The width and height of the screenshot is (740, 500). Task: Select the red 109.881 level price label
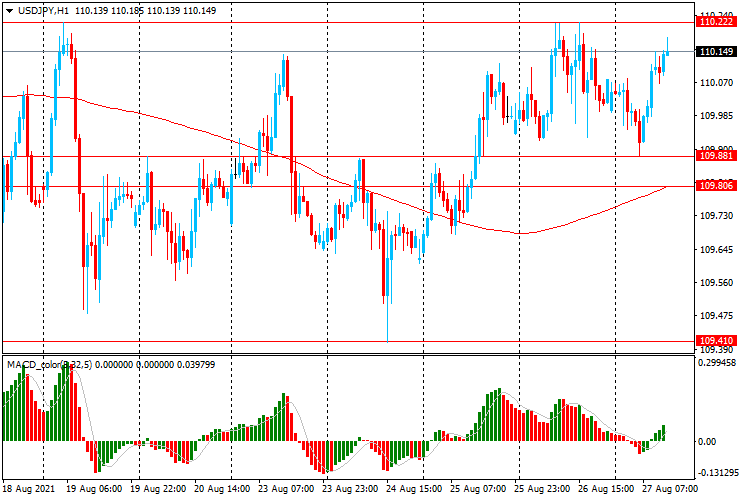coord(716,155)
